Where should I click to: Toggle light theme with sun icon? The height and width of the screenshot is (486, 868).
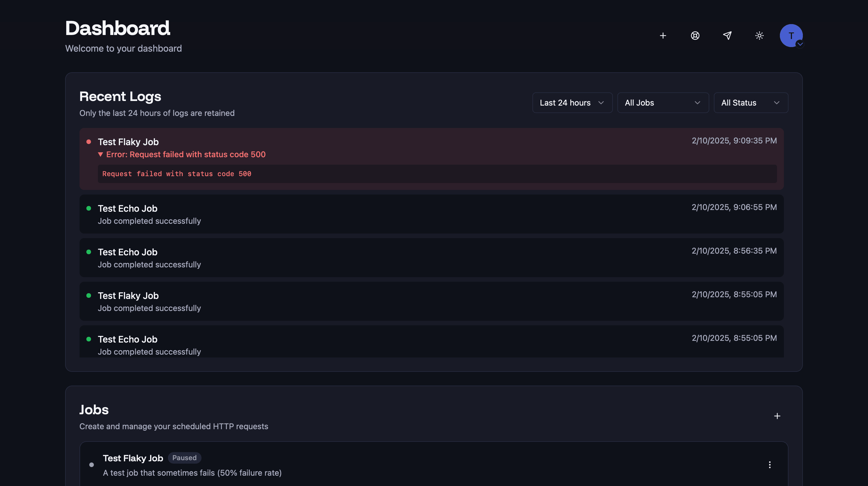pyautogui.click(x=759, y=36)
